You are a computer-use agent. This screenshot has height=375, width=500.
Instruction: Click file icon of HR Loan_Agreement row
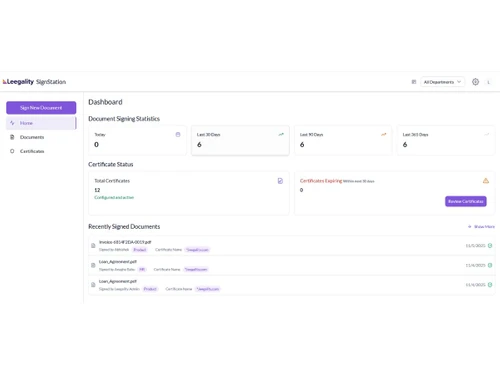[x=93, y=265]
